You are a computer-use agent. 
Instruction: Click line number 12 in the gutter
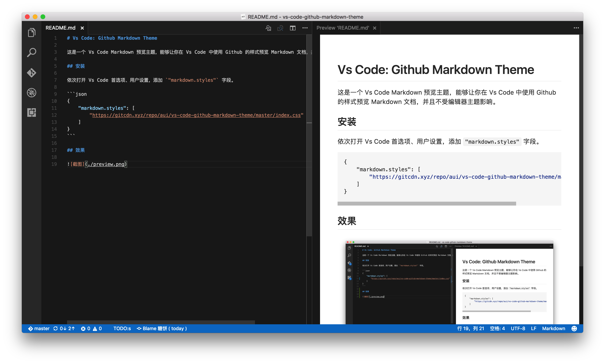(54, 115)
